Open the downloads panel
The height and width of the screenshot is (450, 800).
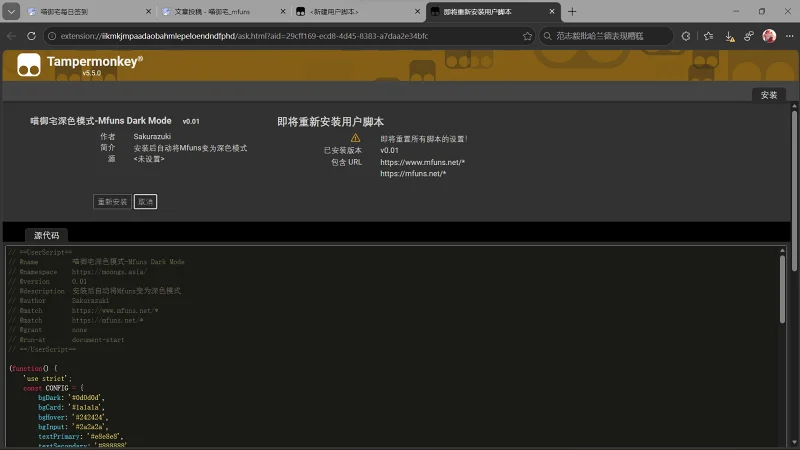coord(729,36)
